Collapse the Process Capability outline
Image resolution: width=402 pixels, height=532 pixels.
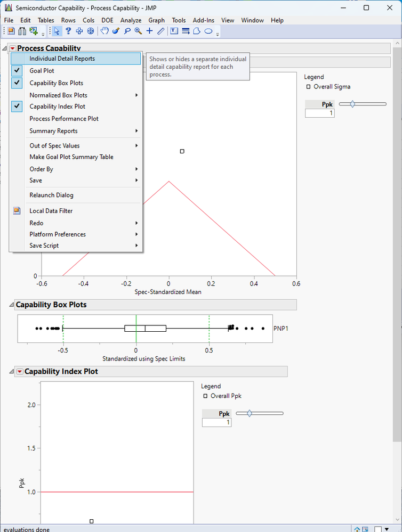(x=4, y=48)
